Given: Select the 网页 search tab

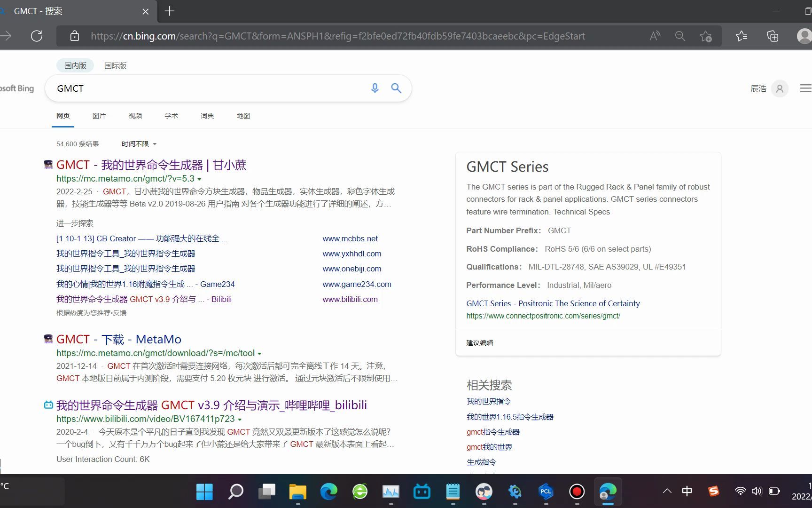Looking at the screenshot, I should pyautogui.click(x=62, y=116).
